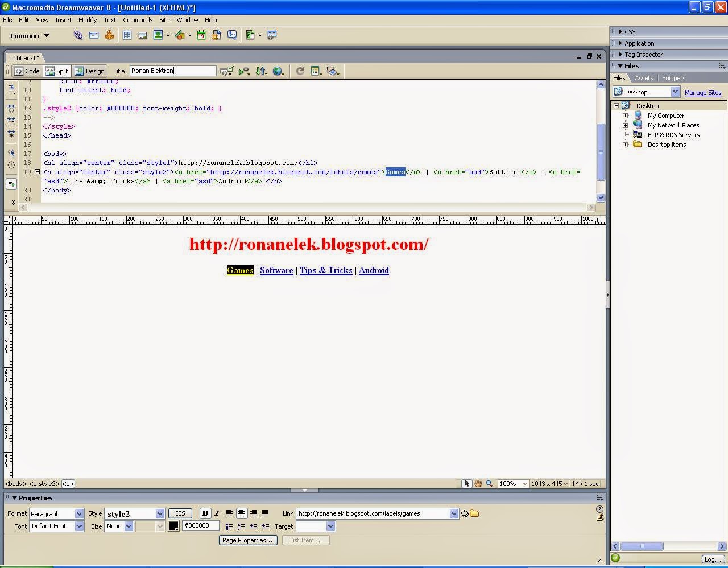
Task: Open the Site menu
Action: pos(164,20)
